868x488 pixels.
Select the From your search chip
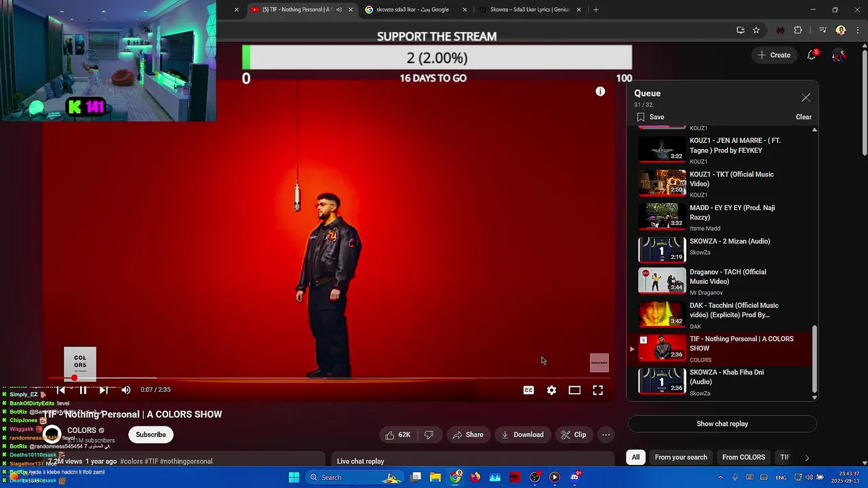(x=681, y=457)
